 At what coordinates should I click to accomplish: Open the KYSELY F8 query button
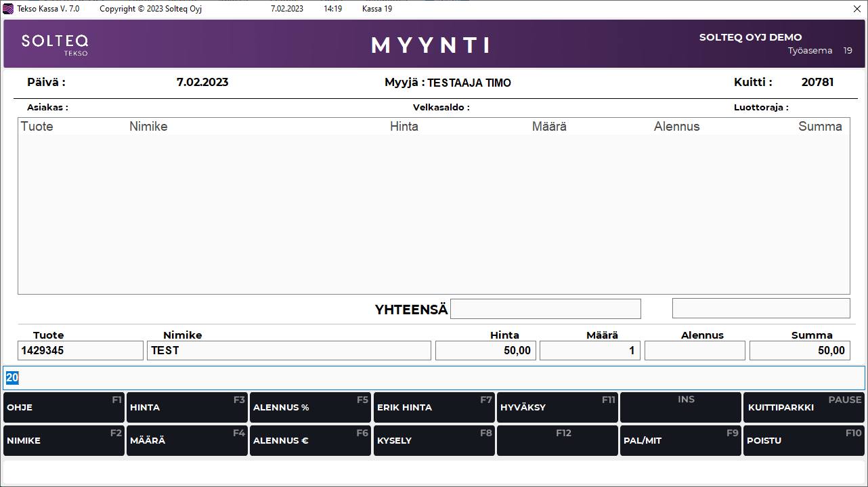coord(433,440)
